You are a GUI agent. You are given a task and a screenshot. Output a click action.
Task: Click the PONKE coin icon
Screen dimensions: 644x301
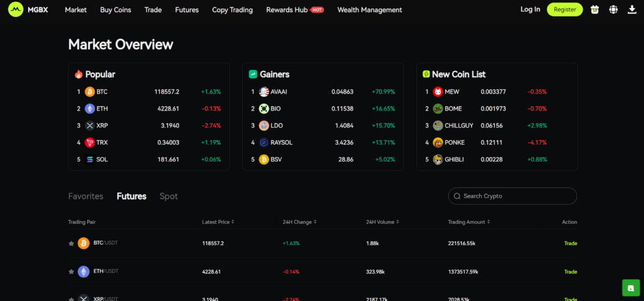coord(438,143)
